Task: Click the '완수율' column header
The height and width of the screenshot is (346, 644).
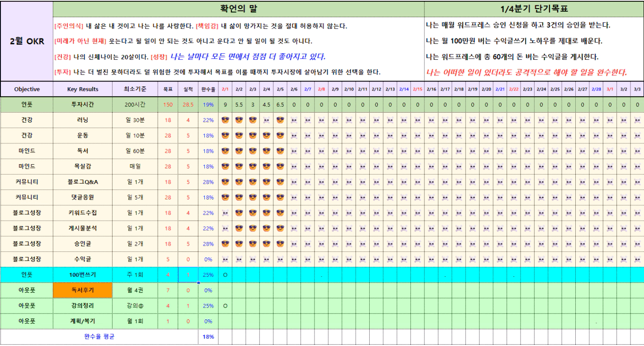Action: click(208, 89)
